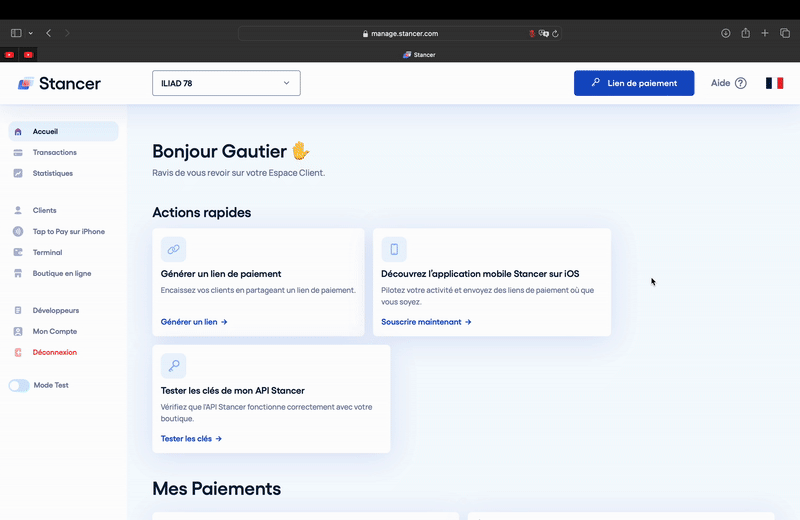
Task: Open Boutique en ligne menu item
Action: tap(62, 274)
